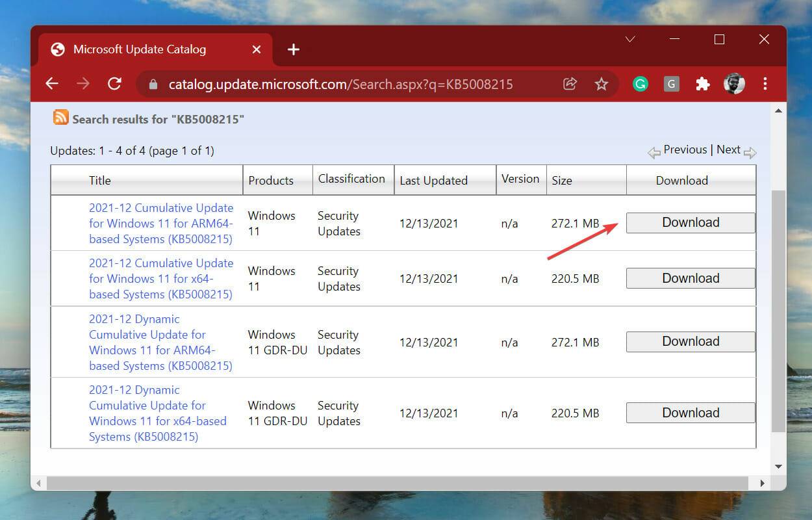Reload the Update Catalog page
The width and height of the screenshot is (812, 520).
coord(114,83)
